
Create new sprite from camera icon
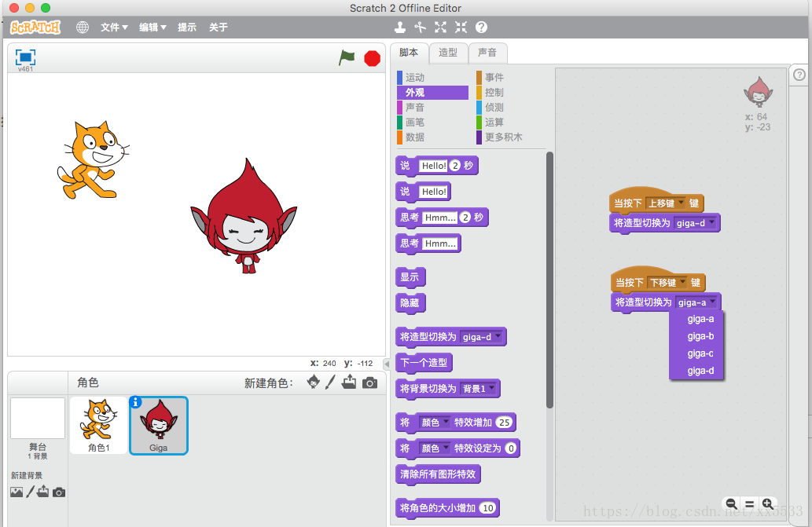pyautogui.click(x=369, y=382)
